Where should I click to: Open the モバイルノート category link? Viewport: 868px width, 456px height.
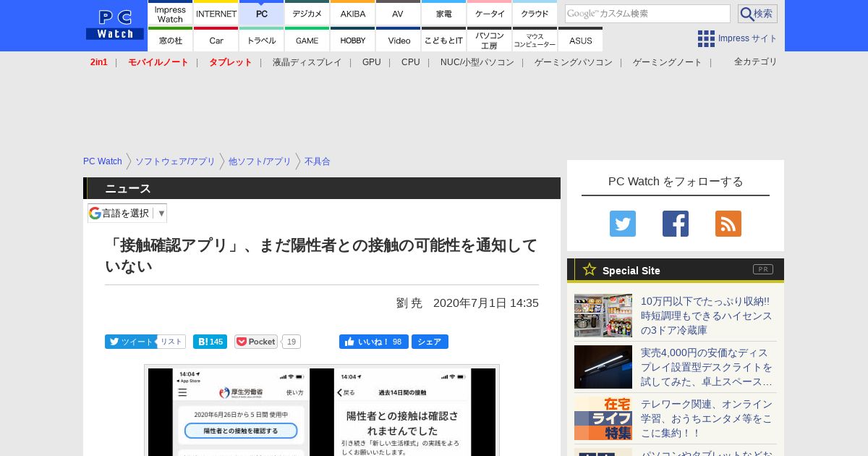tap(158, 62)
